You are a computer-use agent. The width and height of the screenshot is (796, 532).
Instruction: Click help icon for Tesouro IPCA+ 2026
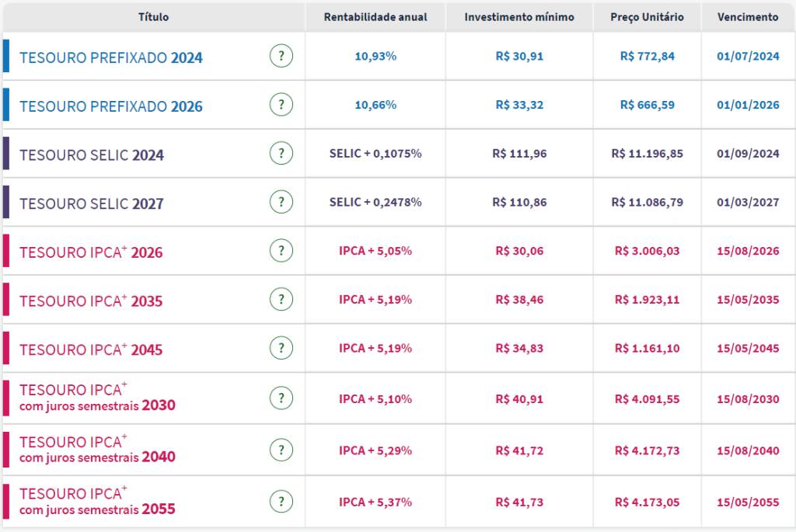click(281, 251)
